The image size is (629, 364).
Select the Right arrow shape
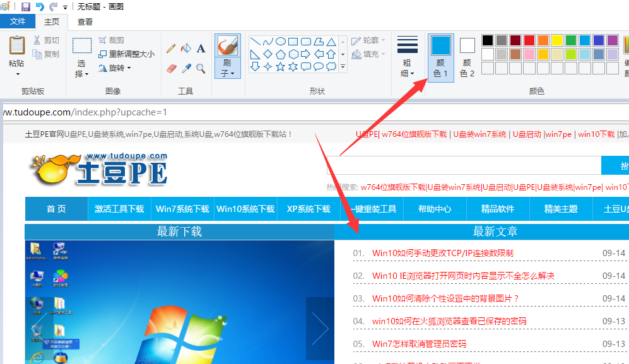tap(306, 54)
